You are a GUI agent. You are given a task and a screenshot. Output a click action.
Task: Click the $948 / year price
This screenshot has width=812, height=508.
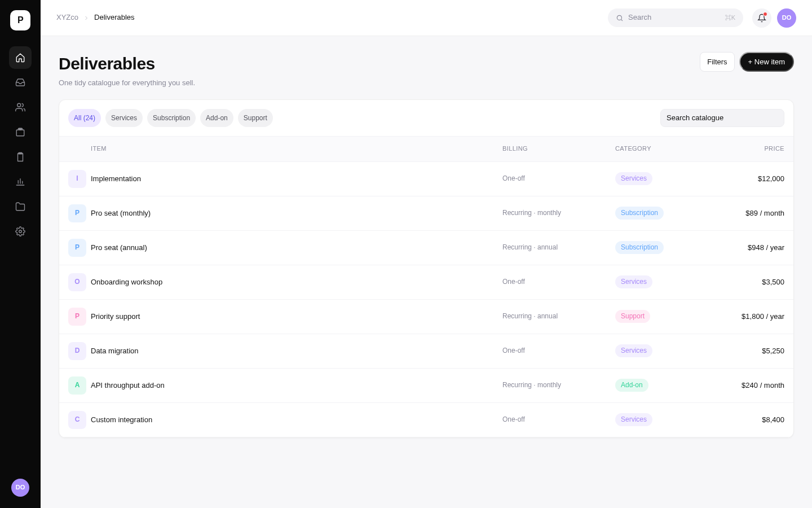tap(766, 248)
